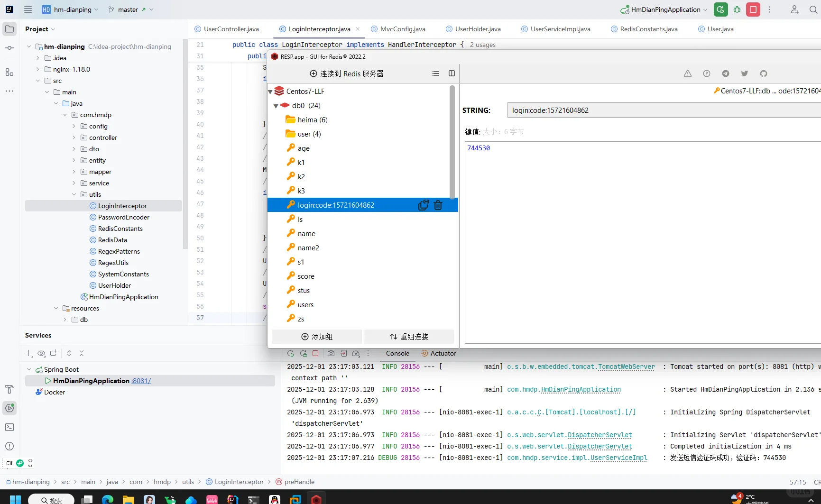Open the Microsoft Edge taskbar icon
821x504 pixels.
pyautogui.click(x=108, y=499)
